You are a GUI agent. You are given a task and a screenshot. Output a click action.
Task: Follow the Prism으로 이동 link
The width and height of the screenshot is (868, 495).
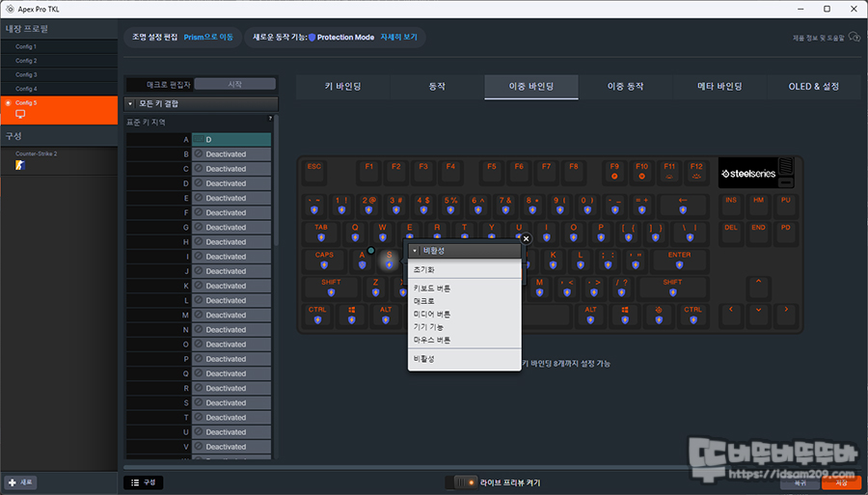point(208,37)
